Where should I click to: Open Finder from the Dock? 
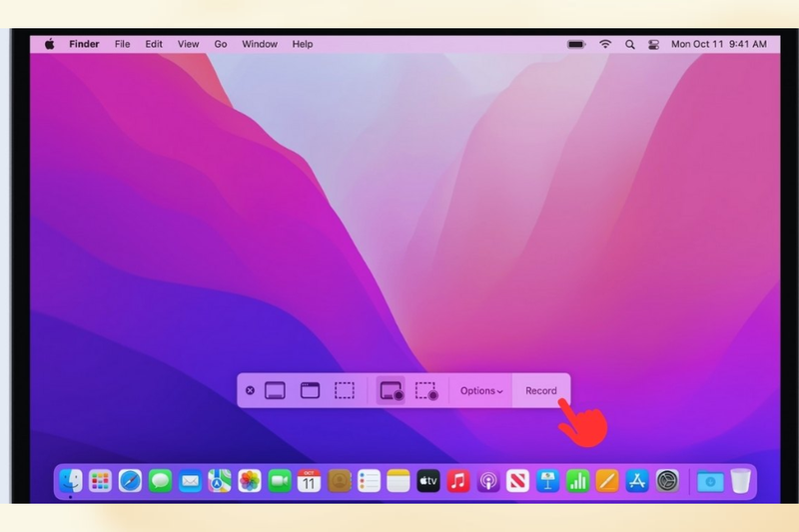pos(70,481)
